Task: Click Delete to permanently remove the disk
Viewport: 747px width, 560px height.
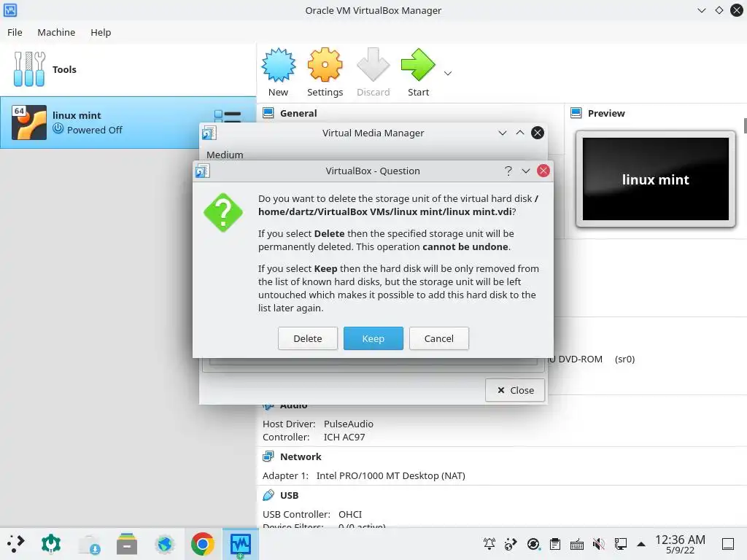Action: click(x=308, y=338)
